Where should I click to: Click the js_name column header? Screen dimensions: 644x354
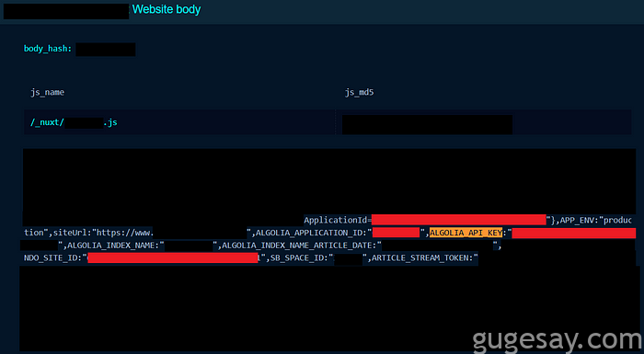(x=47, y=92)
